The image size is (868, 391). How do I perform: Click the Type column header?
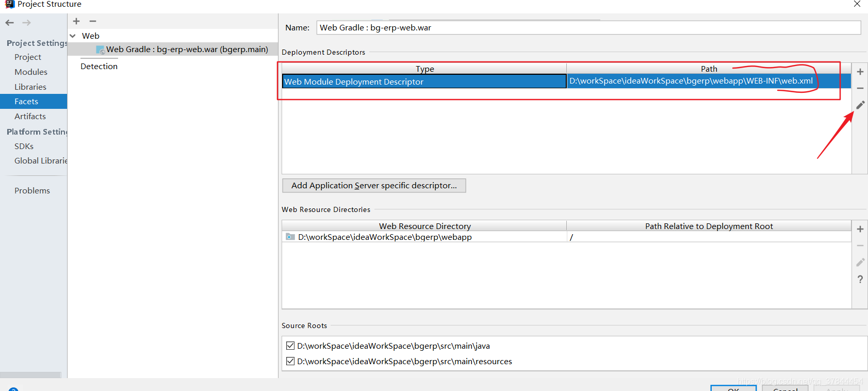point(424,69)
